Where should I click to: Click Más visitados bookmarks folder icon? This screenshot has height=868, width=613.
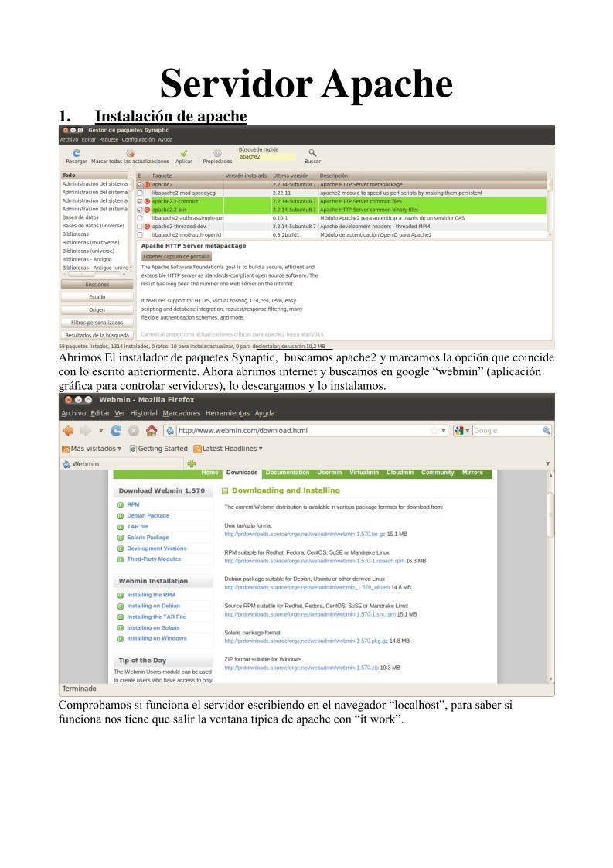point(66,449)
